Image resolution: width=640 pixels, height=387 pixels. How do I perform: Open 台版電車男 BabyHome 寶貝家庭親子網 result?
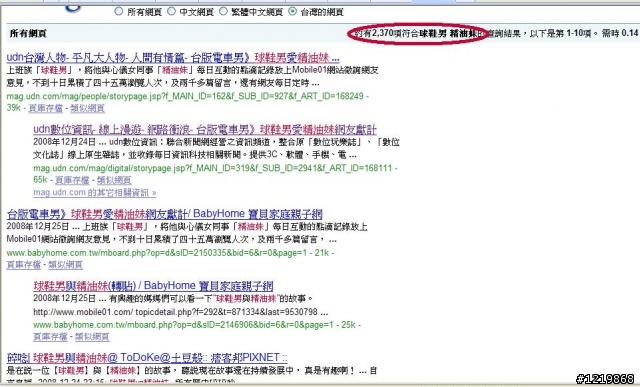click(x=164, y=214)
